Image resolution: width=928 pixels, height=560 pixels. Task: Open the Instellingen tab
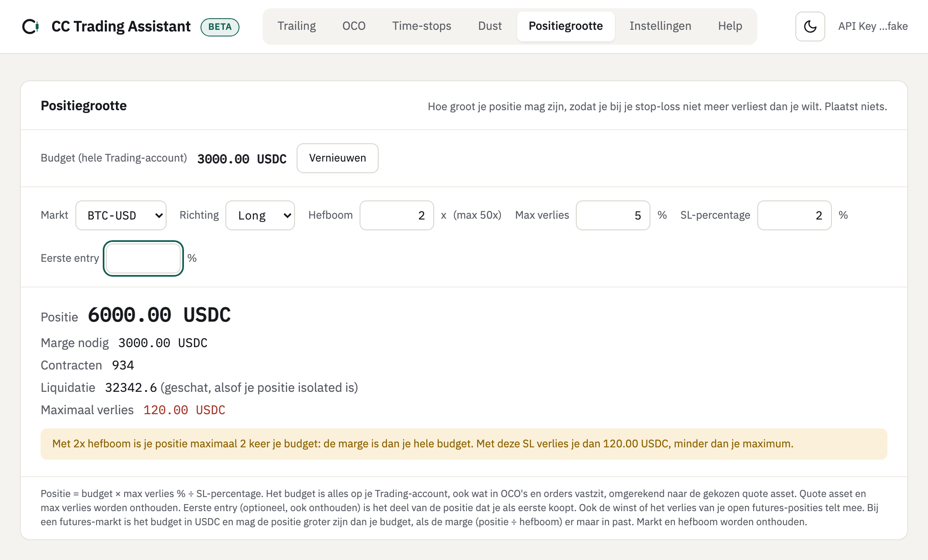coord(660,26)
